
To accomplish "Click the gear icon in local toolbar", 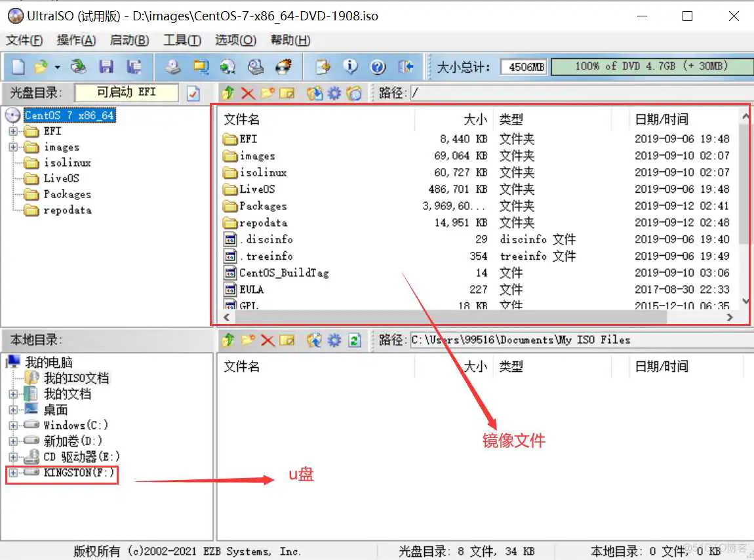I will point(334,340).
